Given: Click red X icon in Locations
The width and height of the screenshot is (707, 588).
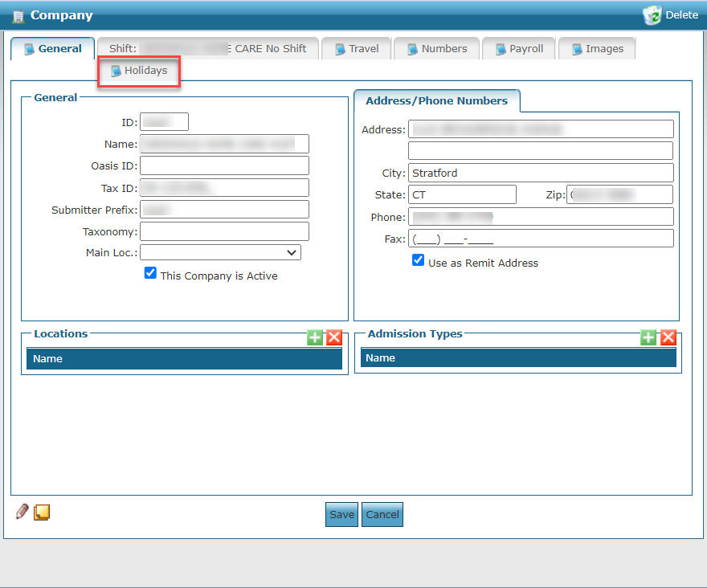Looking at the screenshot, I should coord(334,337).
